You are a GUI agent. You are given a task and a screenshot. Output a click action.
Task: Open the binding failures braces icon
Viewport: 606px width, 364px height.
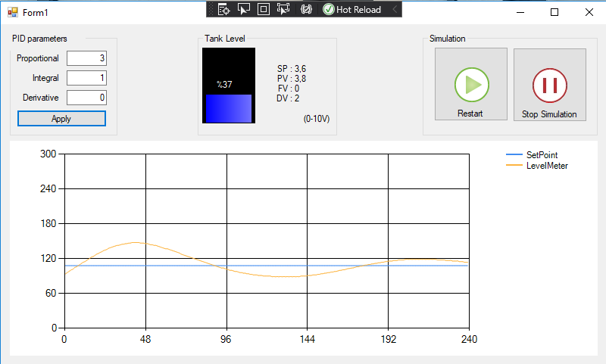pyautogui.click(x=306, y=9)
